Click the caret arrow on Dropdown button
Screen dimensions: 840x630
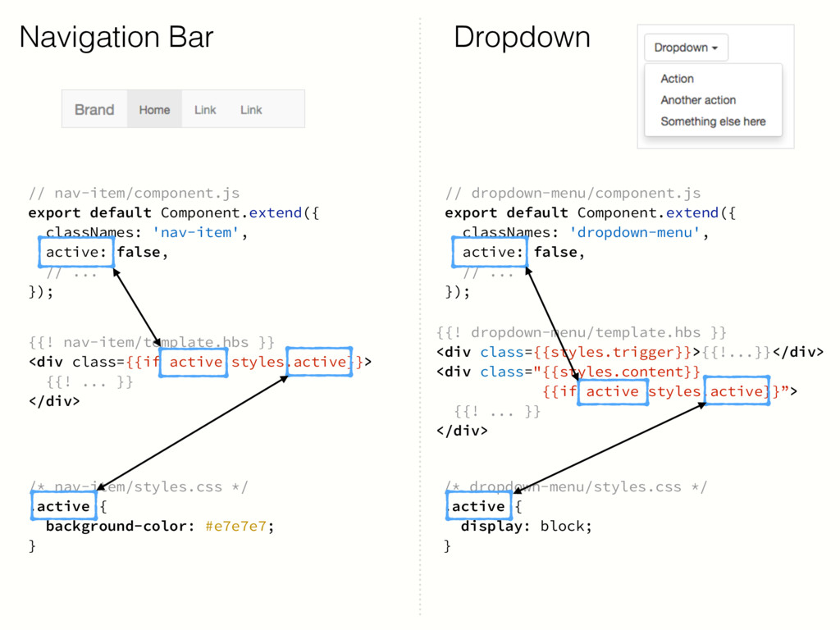(x=714, y=48)
